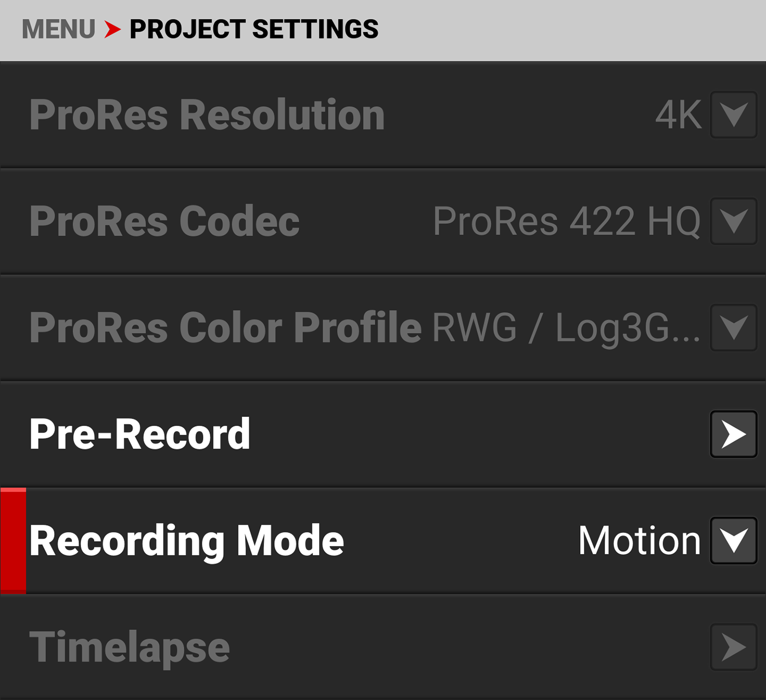Open the ProRes Resolution dropdown arrow

pyautogui.click(x=734, y=115)
